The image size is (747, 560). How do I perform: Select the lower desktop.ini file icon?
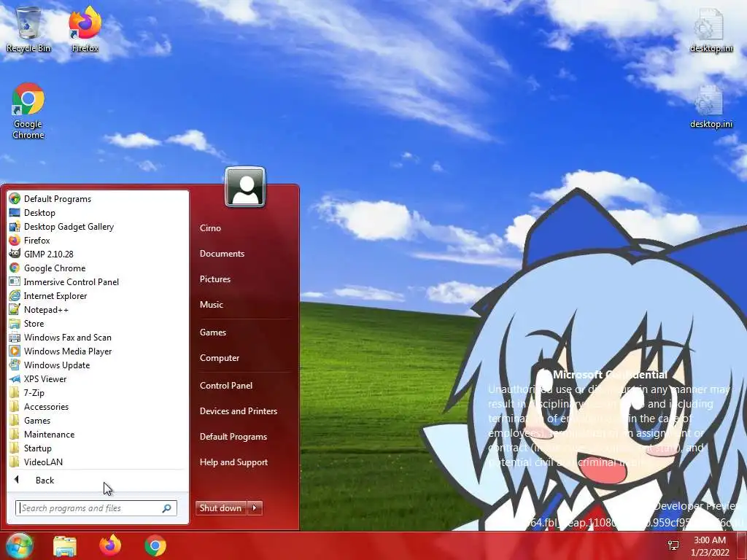711,106
